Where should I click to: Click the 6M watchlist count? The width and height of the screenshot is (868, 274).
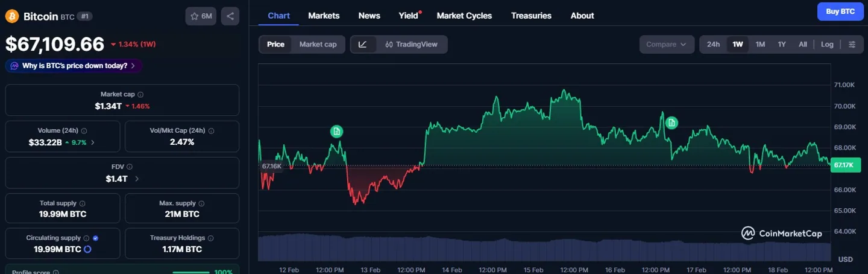tap(206, 16)
